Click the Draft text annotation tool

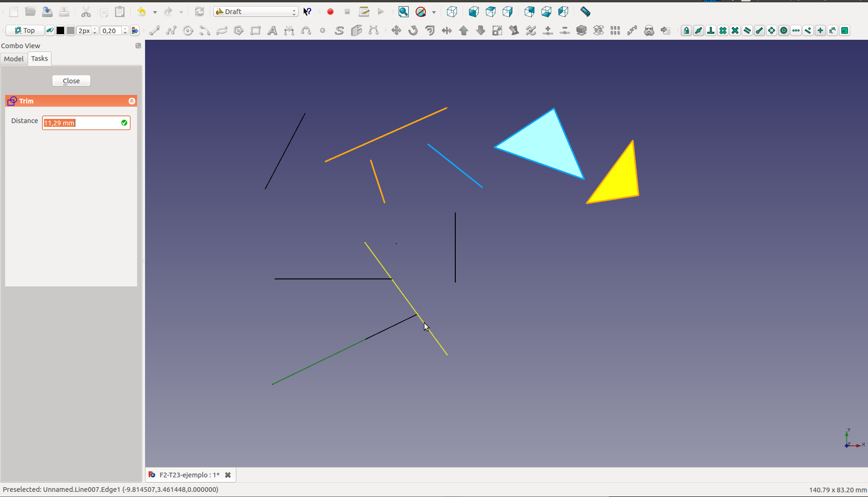272,31
